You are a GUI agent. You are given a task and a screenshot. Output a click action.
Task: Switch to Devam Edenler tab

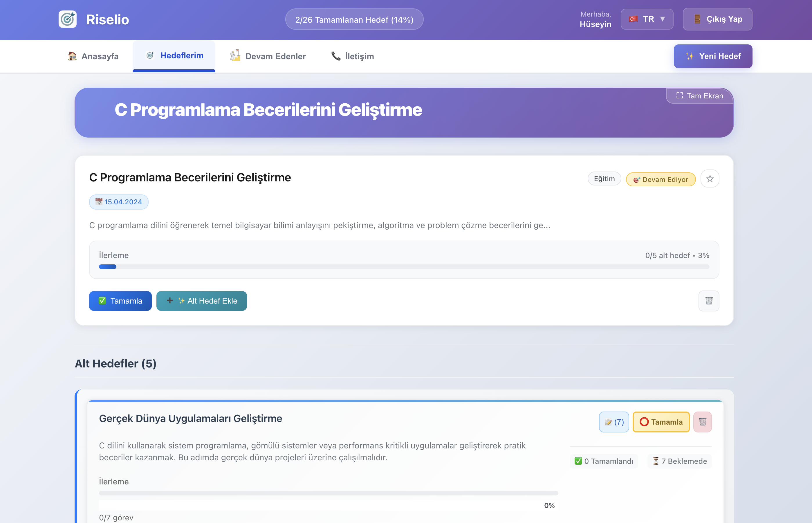[x=268, y=56]
